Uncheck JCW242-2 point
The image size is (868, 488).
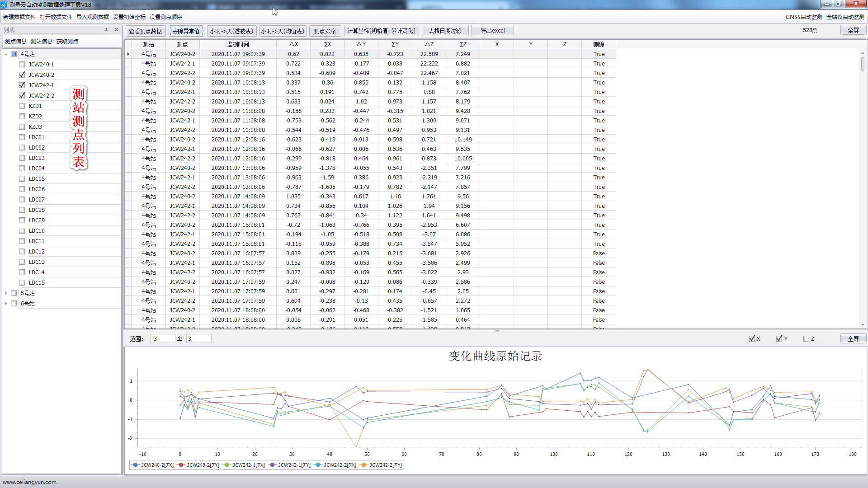coord(22,96)
